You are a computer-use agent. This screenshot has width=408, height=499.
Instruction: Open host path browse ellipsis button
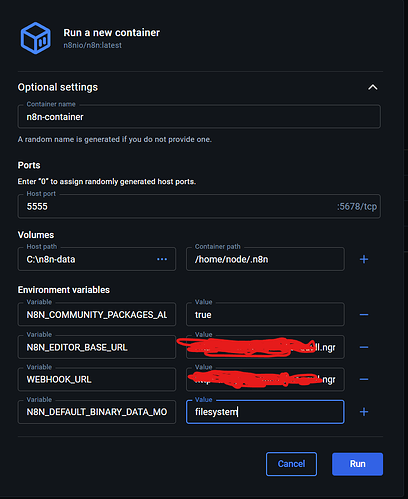click(x=162, y=259)
